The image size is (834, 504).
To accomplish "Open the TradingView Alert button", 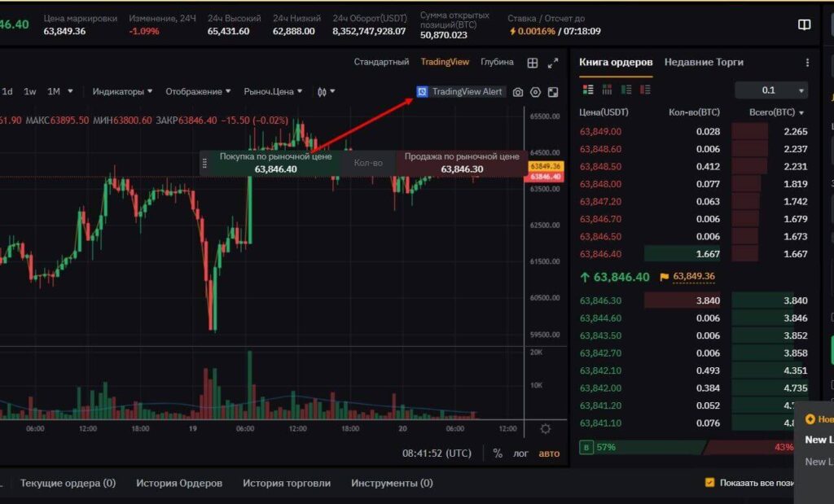I will [461, 91].
